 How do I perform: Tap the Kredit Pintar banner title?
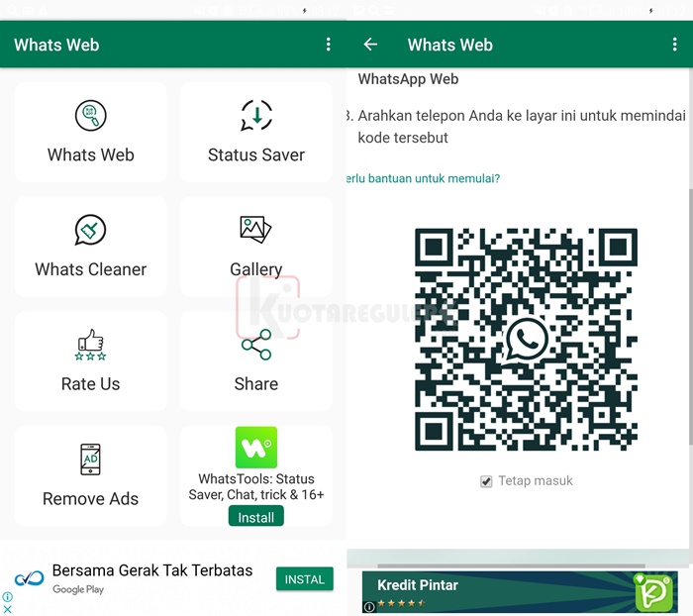click(x=418, y=585)
